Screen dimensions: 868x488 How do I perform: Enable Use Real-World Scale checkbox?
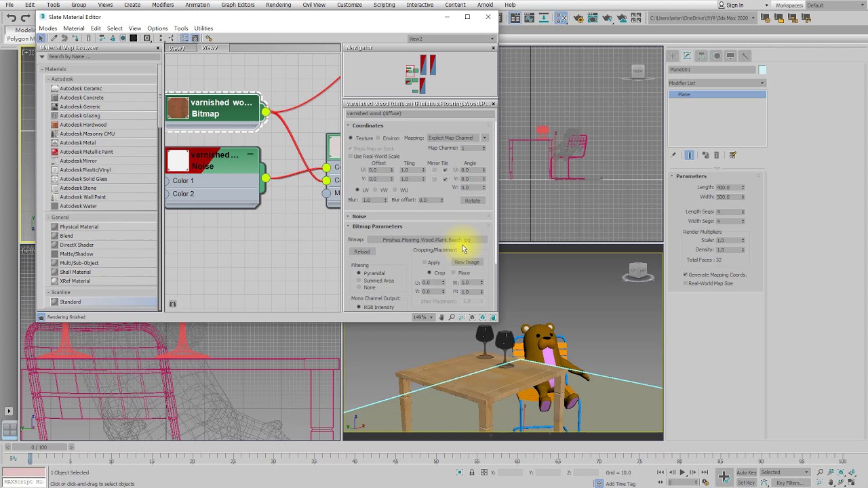tap(351, 157)
